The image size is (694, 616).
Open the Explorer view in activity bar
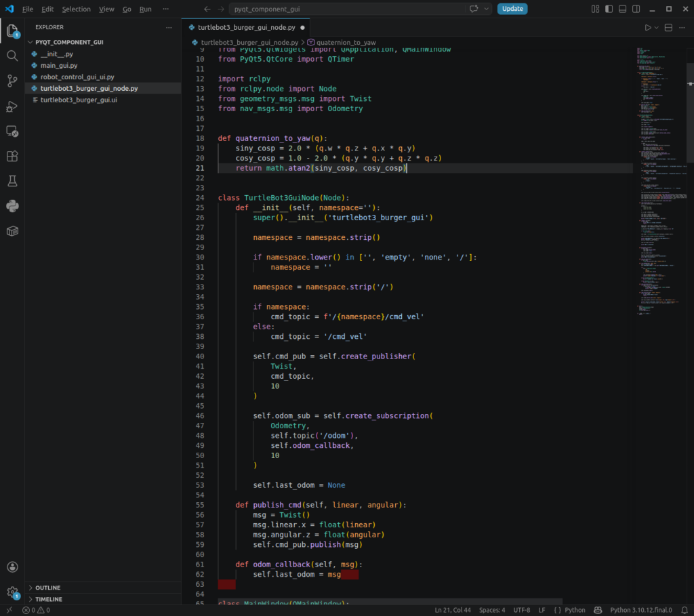(x=12, y=31)
